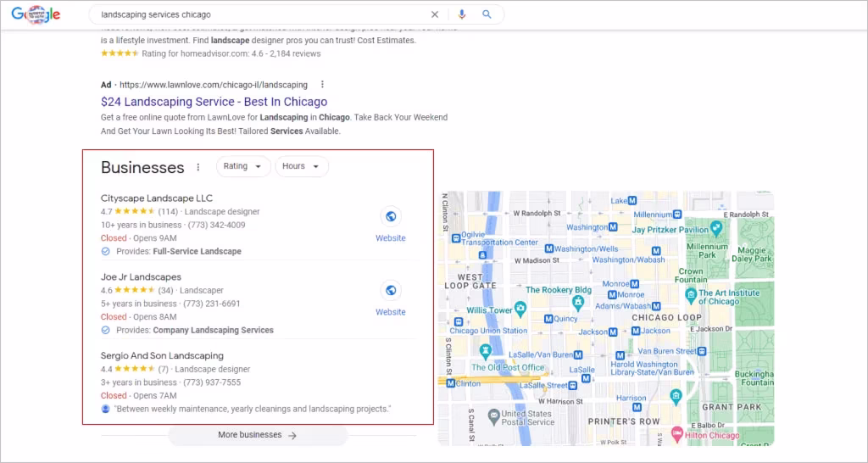The height and width of the screenshot is (463, 868).
Task: Click the GRANT PARK label on the map
Action: [x=732, y=407]
